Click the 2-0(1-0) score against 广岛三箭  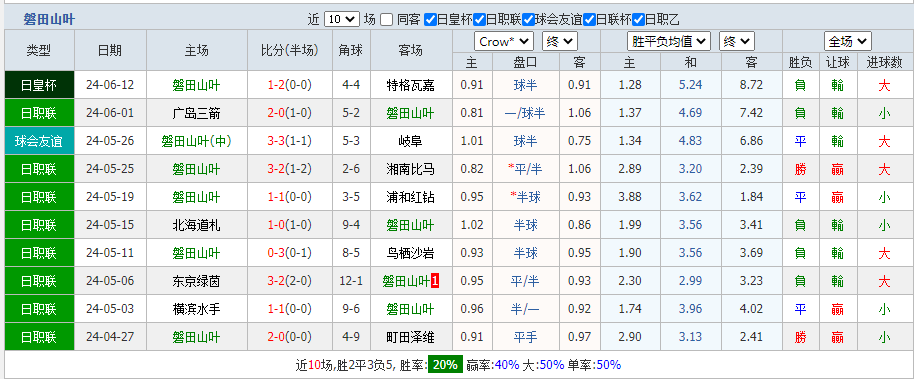[290, 114]
